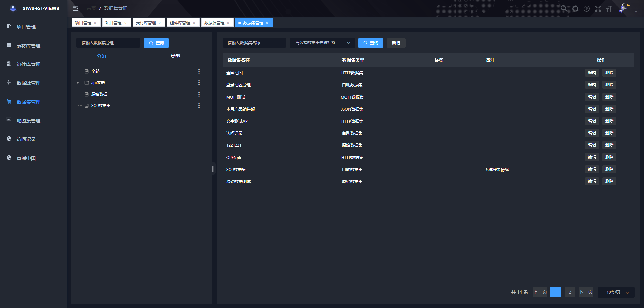The image size is (644, 308).
Task: Open the help question mark icon
Action: coord(587,9)
